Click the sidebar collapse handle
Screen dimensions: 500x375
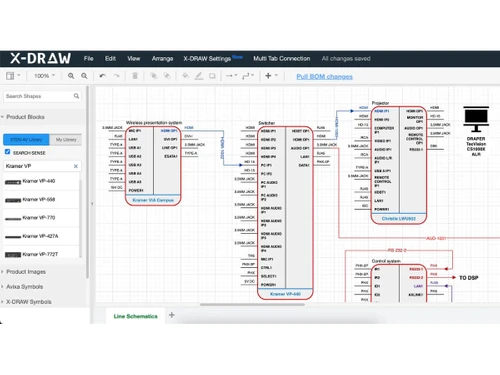tap(92, 204)
